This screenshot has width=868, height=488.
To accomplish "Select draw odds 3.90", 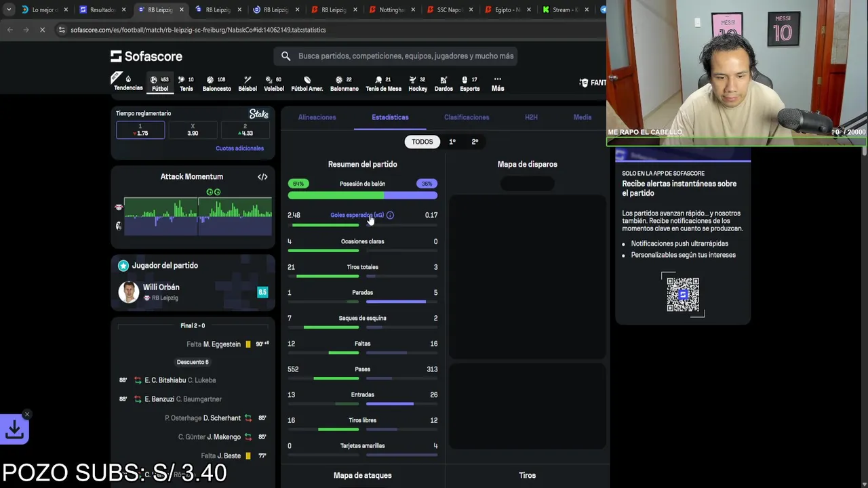I will tap(193, 130).
